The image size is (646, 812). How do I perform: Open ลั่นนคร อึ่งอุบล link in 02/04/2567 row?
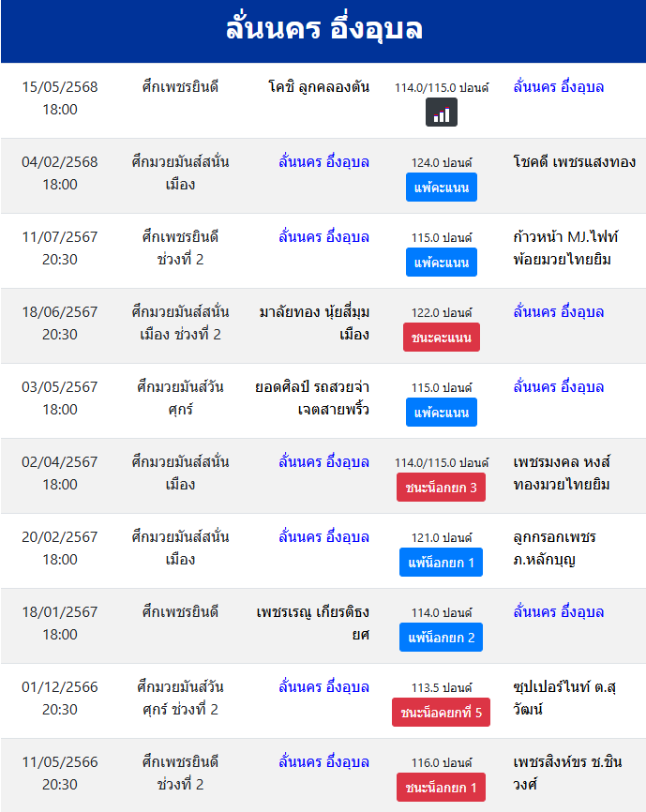coord(324,462)
